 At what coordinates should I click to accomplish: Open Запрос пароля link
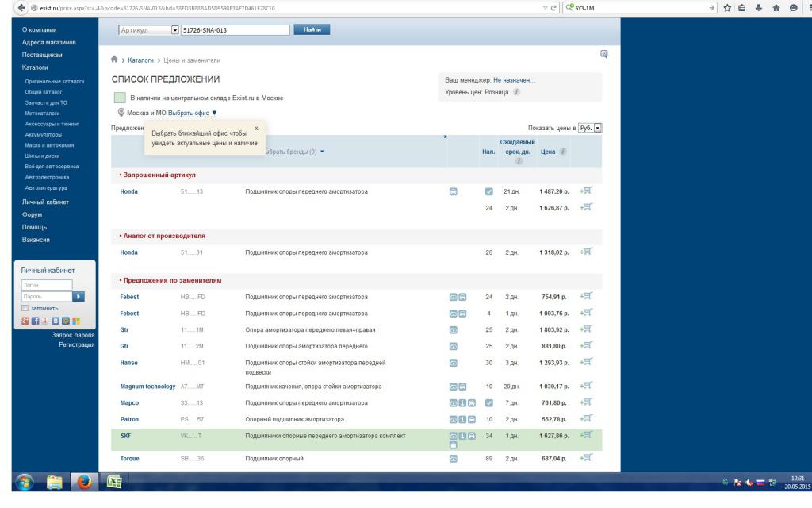(x=73, y=335)
